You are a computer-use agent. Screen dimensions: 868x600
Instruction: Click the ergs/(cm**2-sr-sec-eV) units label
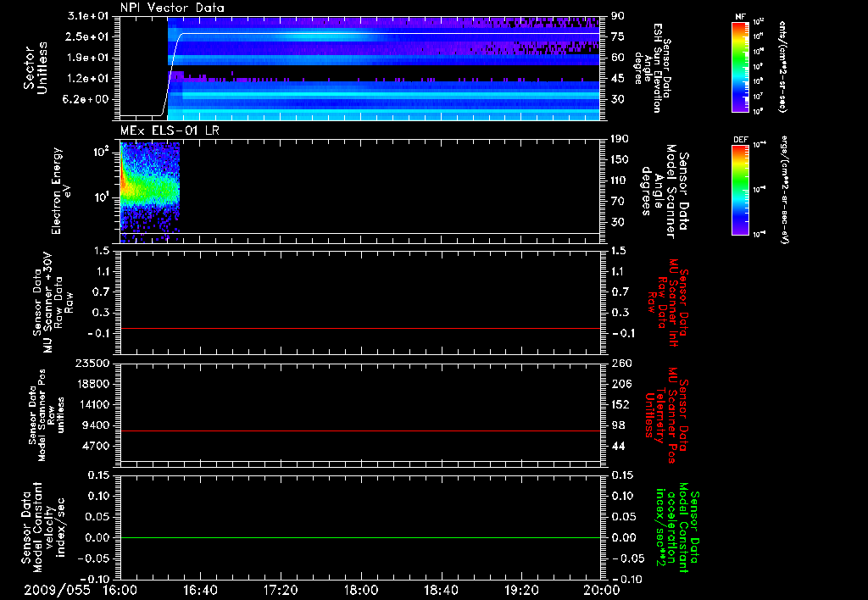click(784, 190)
